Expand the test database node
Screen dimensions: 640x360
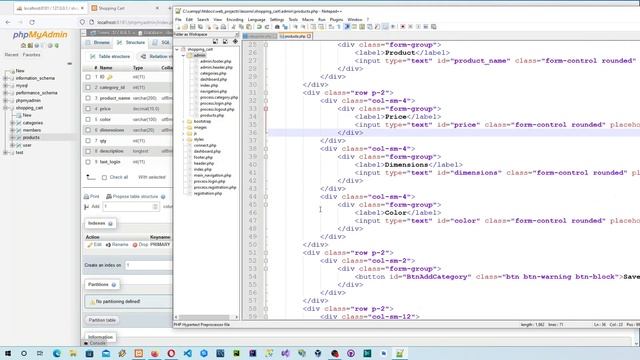[x=6, y=153]
